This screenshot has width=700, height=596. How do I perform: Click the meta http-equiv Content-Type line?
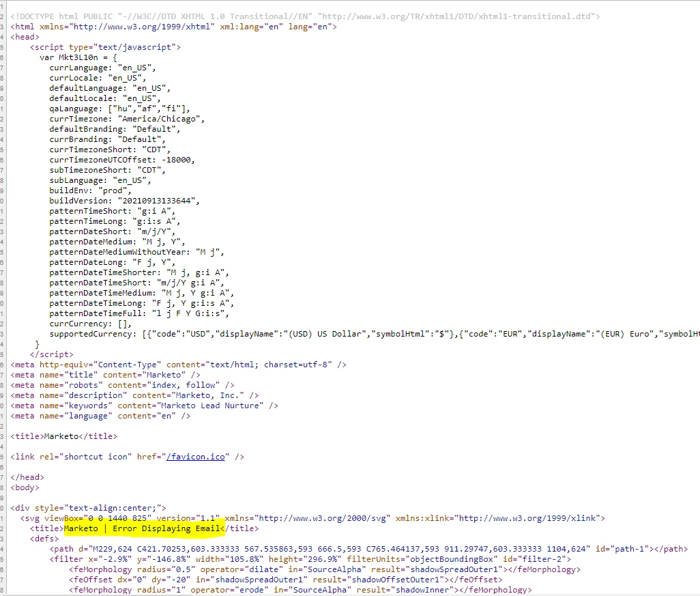point(179,365)
